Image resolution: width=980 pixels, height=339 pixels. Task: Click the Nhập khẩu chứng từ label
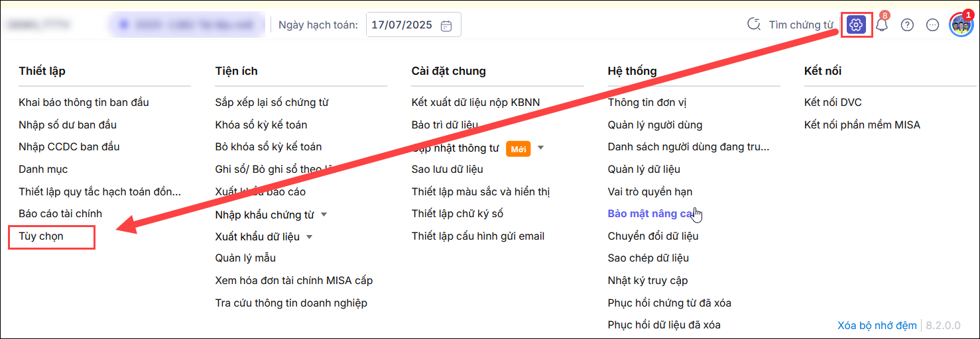click(265, 215)
